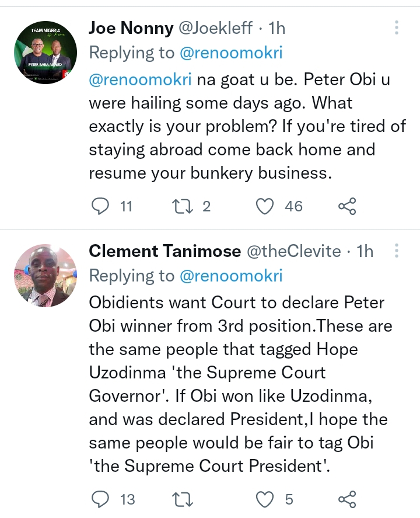Open @renoomokri link in Joe Nonny's Replying to line
Viewport: 420px width, 518px height.
point(231,53)
